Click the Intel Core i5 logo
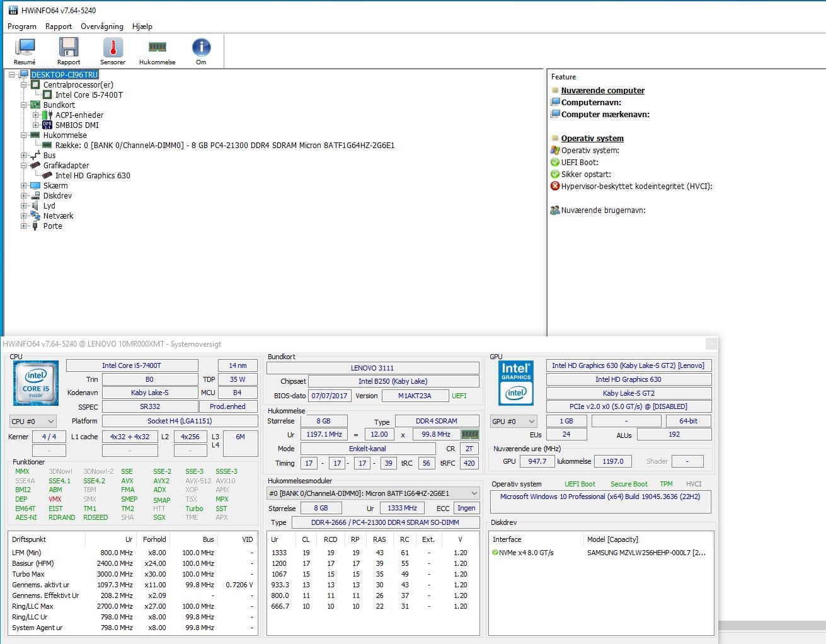 tap(36, 382)
